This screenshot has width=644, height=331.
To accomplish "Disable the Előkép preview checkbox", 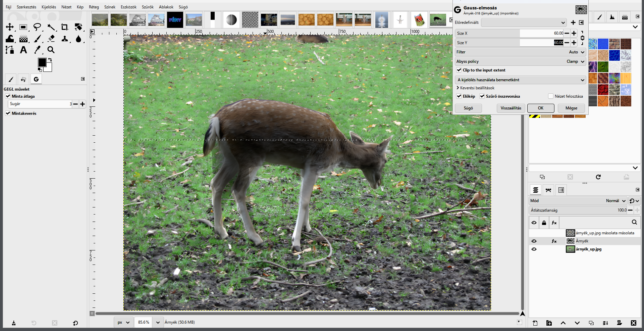I will [x=459, y=96].
